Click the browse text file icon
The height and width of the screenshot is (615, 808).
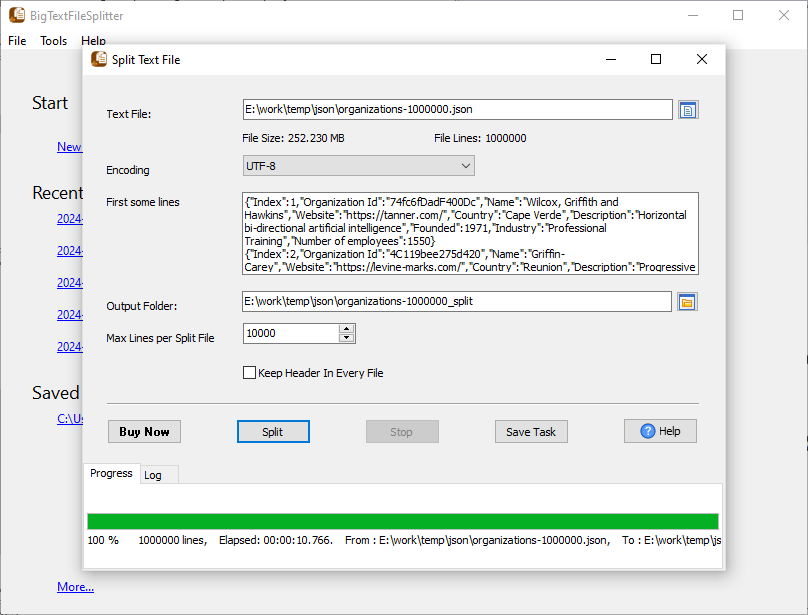[x=688, y=110]
